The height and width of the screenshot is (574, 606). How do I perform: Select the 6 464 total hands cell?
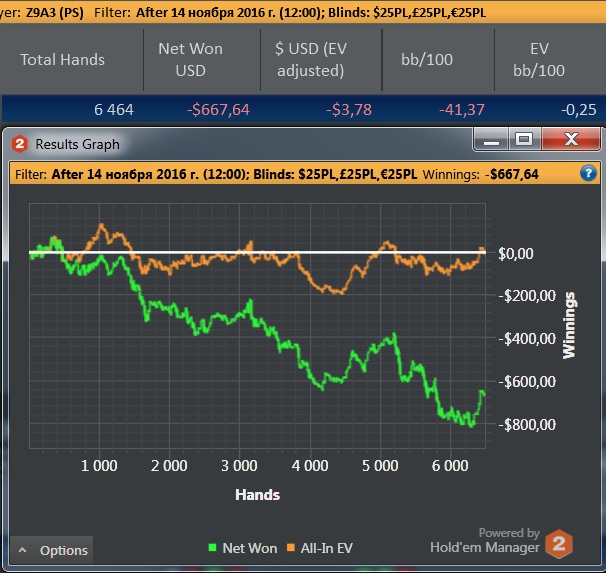pyautogui.click(x=114, y=110)
